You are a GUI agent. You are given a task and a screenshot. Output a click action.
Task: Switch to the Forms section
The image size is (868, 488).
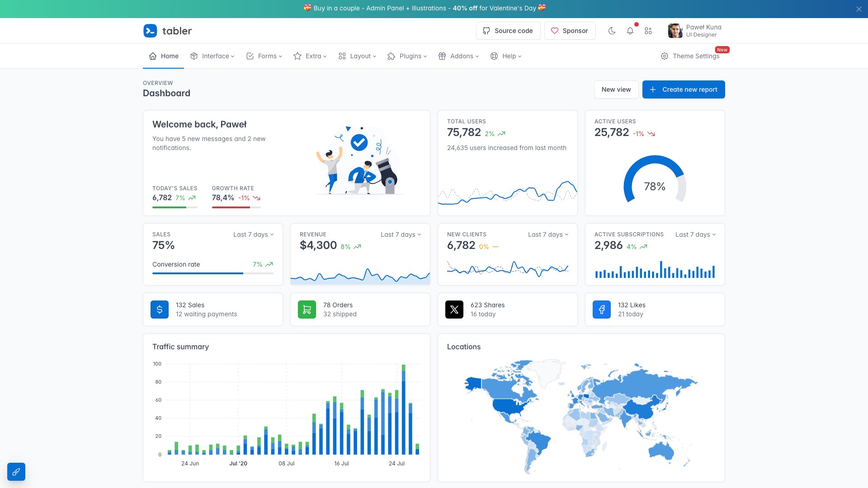coord(264,56)
